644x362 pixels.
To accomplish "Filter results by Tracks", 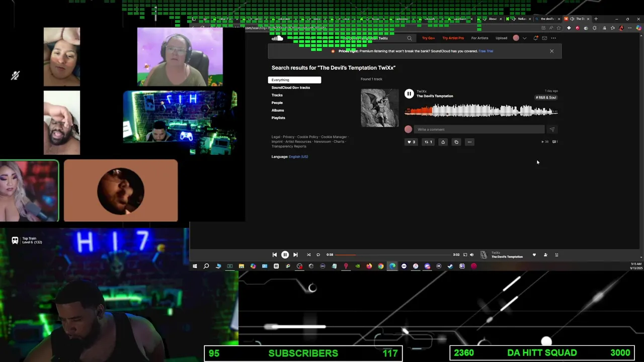I will click(x=277, y=95).
